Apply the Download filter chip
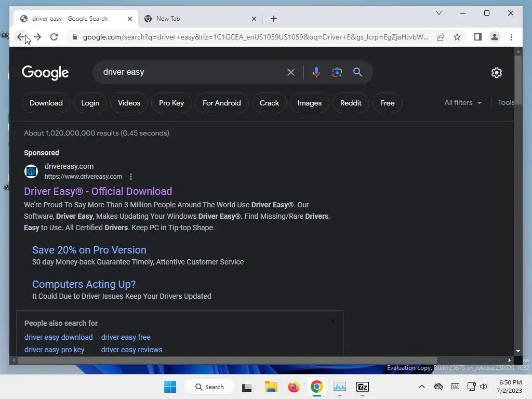This screenshot has width=532, height=399. pos(46,103)
